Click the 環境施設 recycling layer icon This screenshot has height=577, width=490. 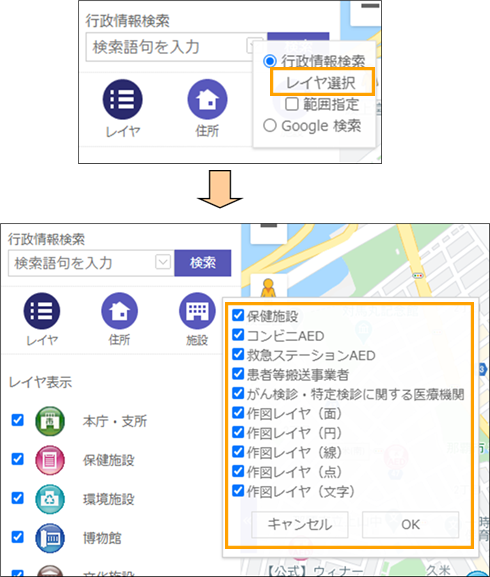[x=50, y=499]
